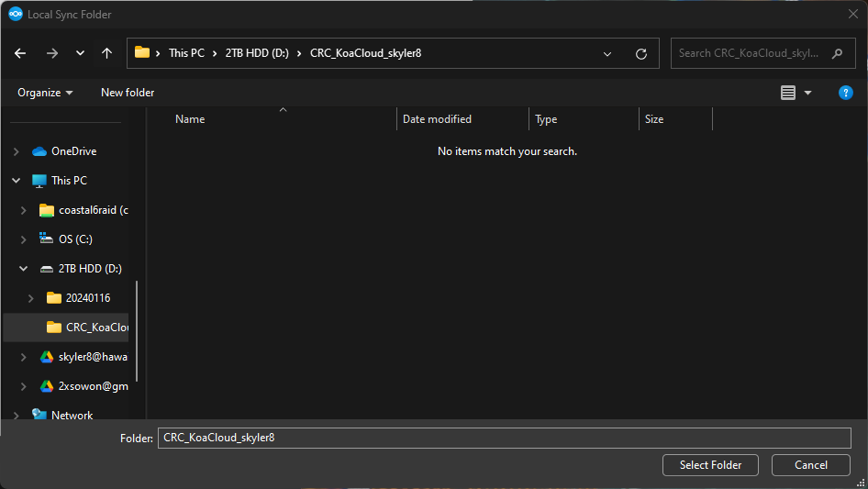Go back using the Back arrow
Screen dimensions: 868x489
20,53
